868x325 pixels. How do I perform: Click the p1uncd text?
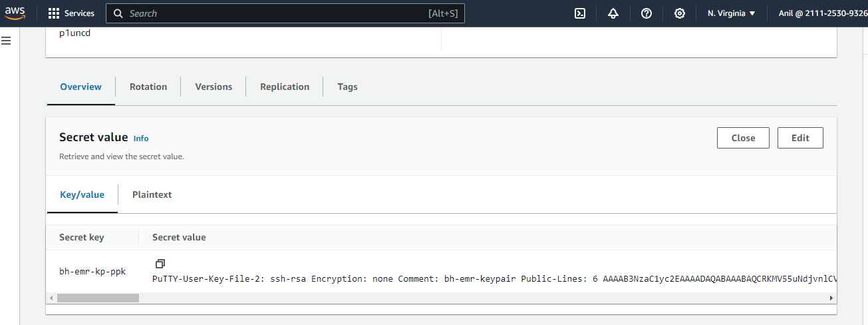click(x=74, y=33)
